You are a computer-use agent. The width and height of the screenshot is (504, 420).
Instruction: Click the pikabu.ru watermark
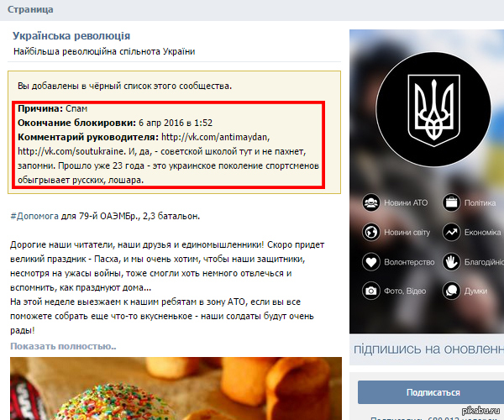pos(480,411)
